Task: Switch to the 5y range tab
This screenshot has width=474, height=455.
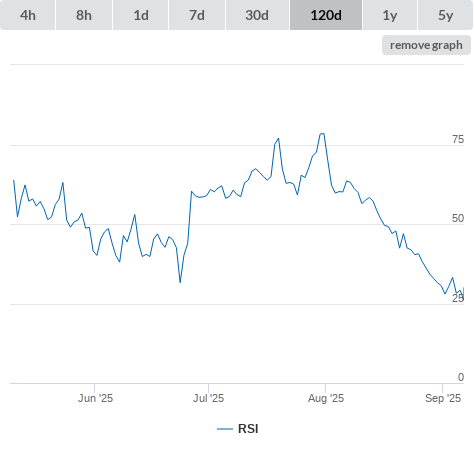Action: (x=445, y=15)
